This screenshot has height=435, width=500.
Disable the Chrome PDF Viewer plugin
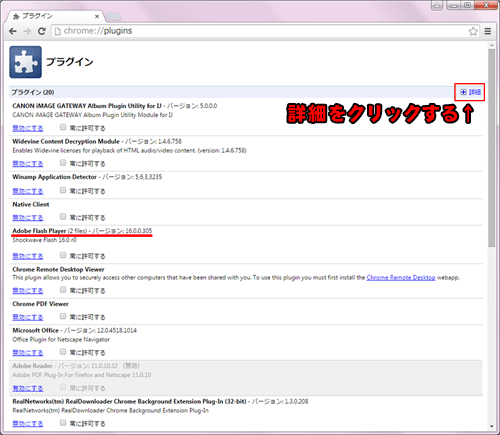click(x=28, y=317)
